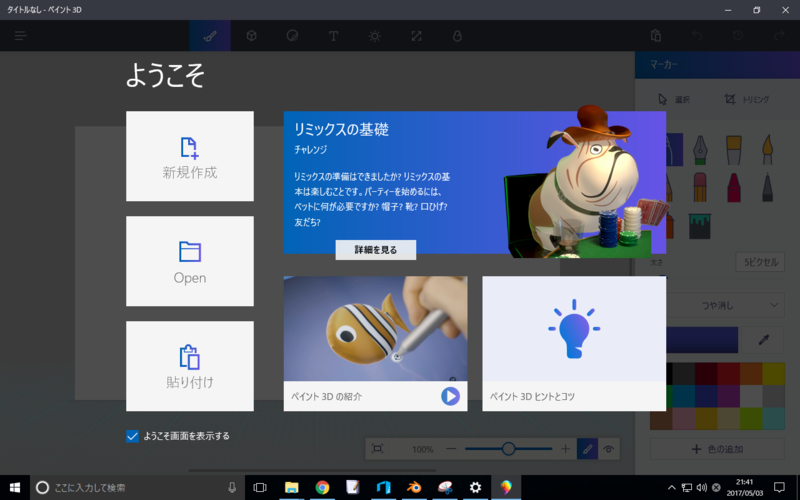Toggle the 2D pencil view button
The height and width of the screenshot is (500, 800).
click(588, 449)
